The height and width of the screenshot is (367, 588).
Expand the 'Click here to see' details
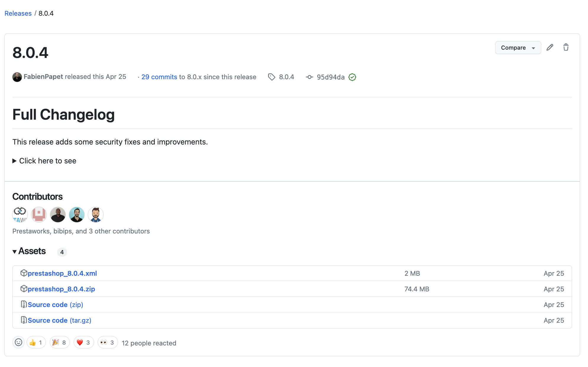click(x=44, y=161)
